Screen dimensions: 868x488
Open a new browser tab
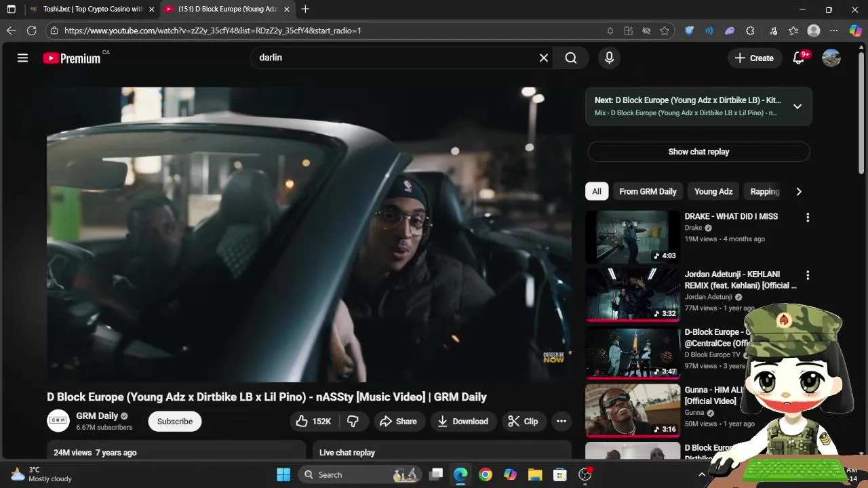pyautogui.click(x=305, y=9)
